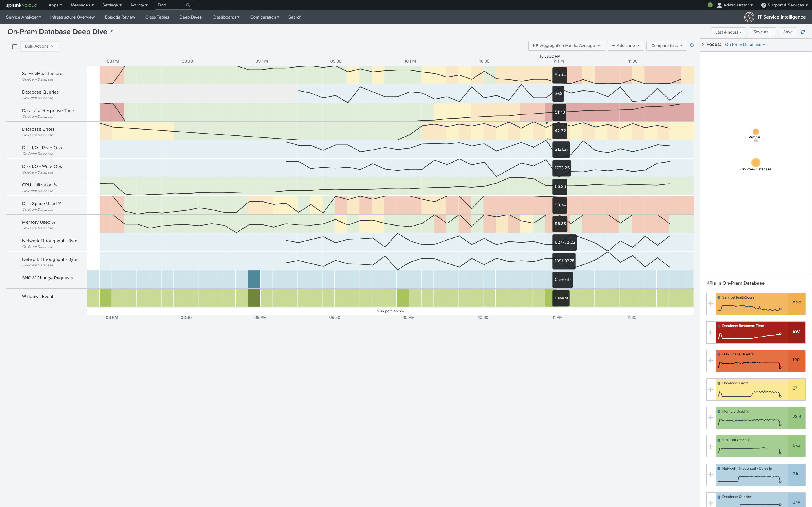Click the dark SNOW Change Requests event block
Image resolution: width=812 pixels, height=507 pixels.
click(254, 279)
